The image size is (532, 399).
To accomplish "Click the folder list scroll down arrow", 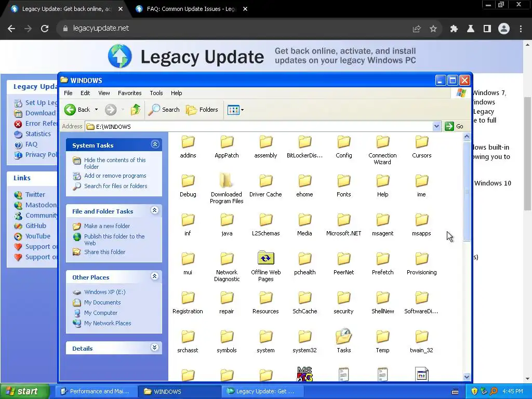I will [467, 377].
